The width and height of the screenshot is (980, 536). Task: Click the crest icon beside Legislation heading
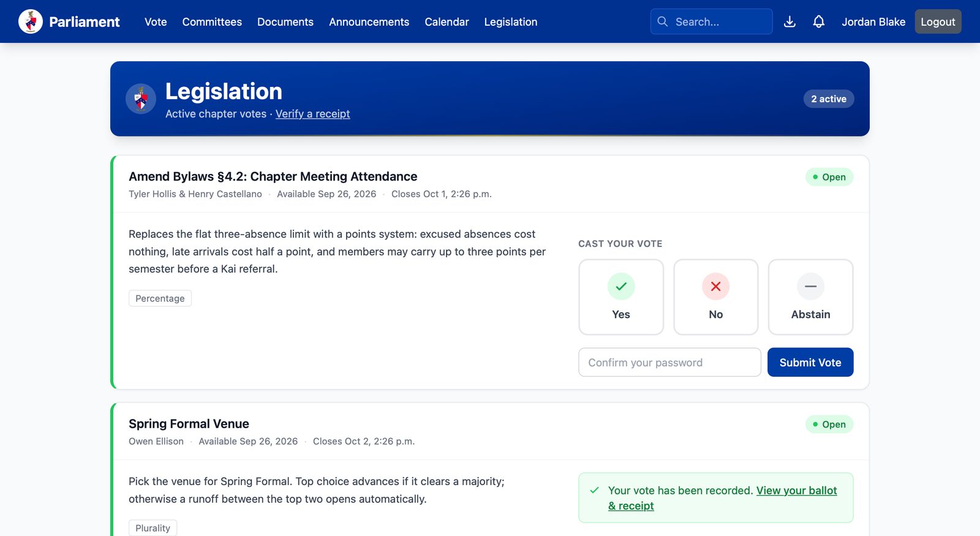click(141, 99)
